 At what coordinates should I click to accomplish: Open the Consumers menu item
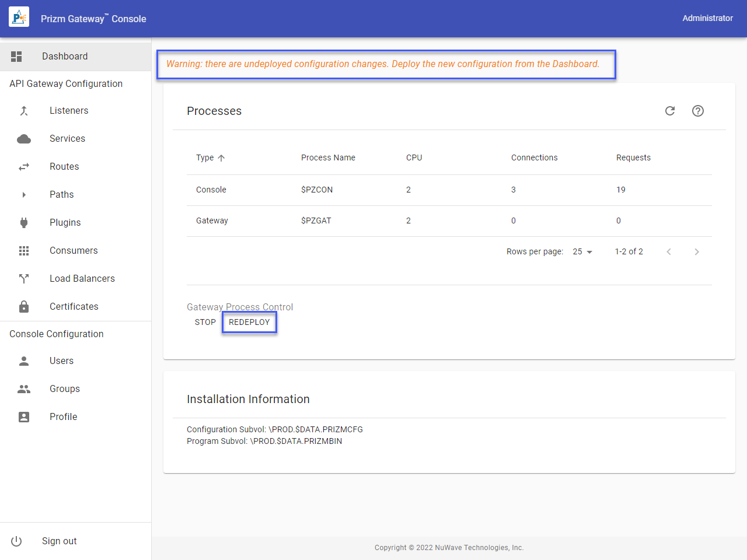pyautogui.click(x=74, y=251)
